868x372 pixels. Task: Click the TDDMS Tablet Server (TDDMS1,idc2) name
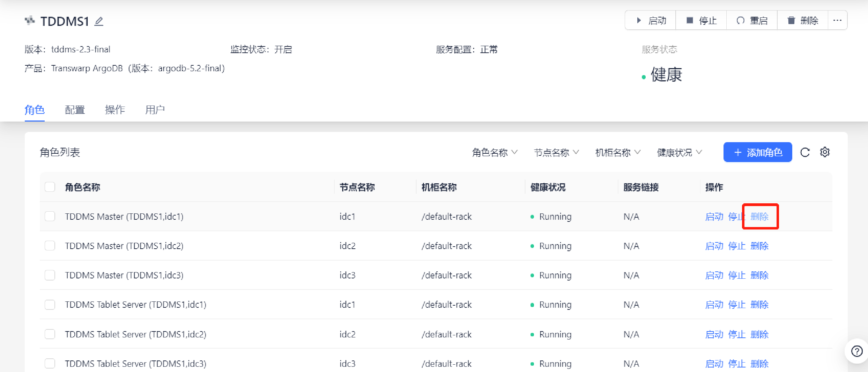(136, 334)
